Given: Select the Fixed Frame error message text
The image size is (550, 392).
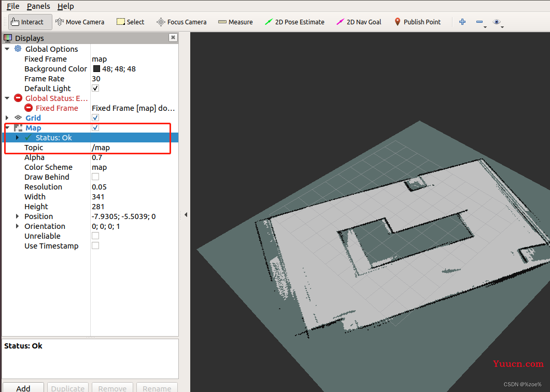Looking at the screenshot, I should coord(133,108).
